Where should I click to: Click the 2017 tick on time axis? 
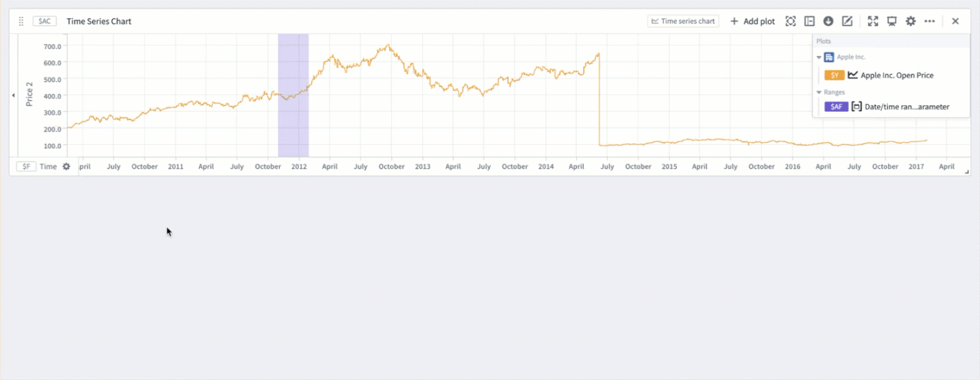[916, 167]
